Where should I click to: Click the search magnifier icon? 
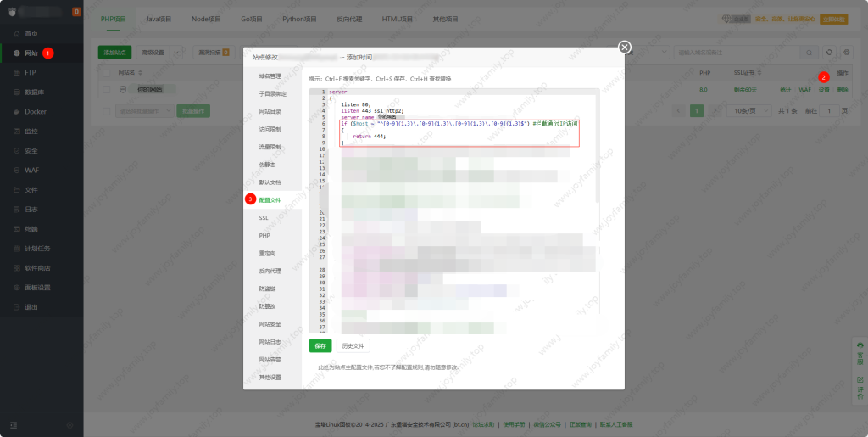tap(812, 53)
